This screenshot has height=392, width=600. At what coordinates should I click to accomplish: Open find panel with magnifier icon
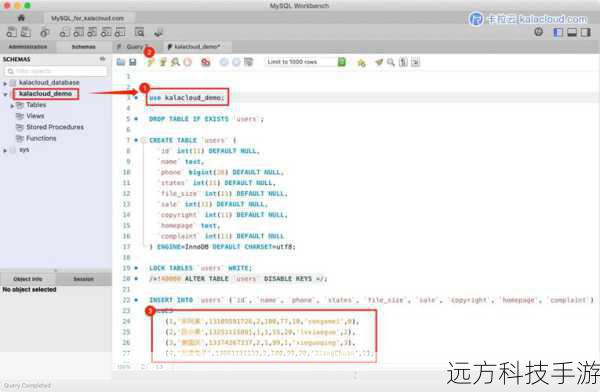tap(391, 62)
